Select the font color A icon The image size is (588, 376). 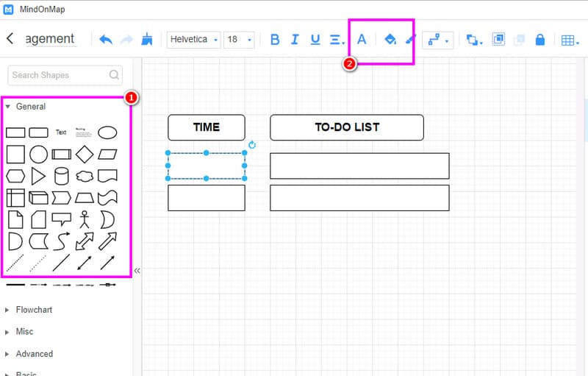click(361, 39)
